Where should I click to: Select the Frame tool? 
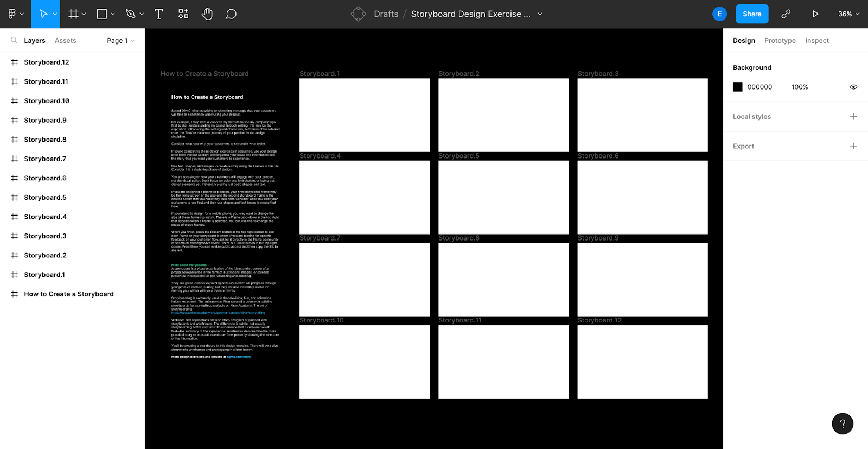click(x=73, y=14)
